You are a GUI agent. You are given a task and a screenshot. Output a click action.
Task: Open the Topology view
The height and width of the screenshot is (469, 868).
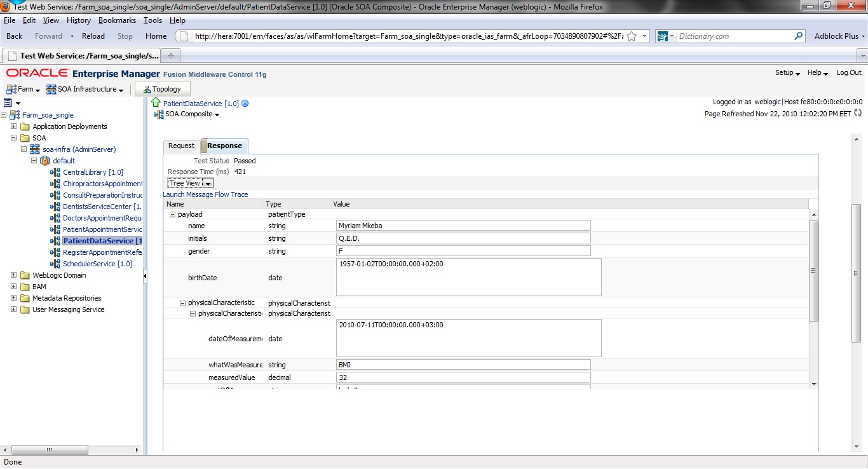(x=162, y=89)
